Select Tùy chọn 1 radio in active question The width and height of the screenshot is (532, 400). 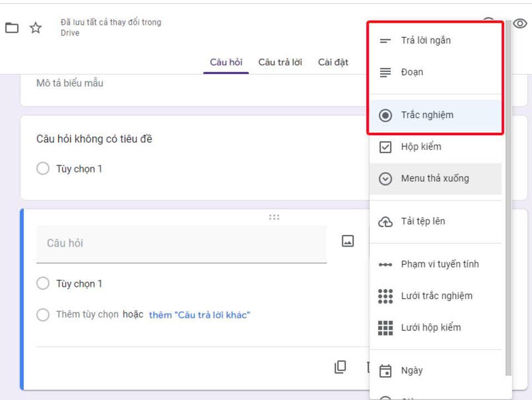43,284
